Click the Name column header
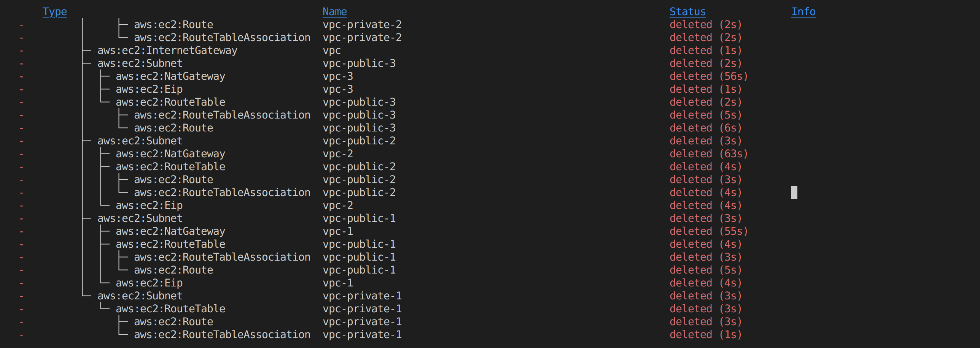Viewport: 980px width, 348px height. coord(334,12)
